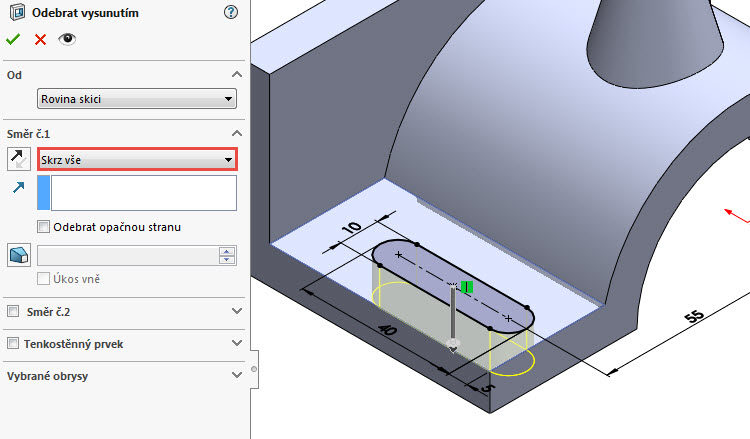Toggle the draft on/off icon
The image size is (750, 439).
[x=19, y=255]
